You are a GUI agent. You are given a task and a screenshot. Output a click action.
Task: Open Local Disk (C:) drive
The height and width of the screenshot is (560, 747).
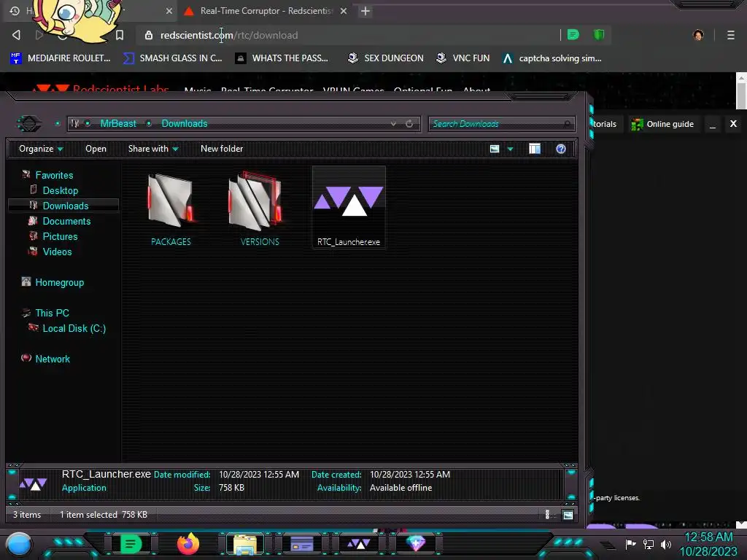(x=74, y=328)
